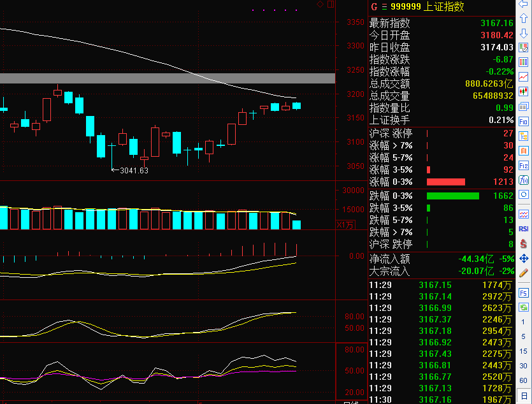Open the F12 trading icon
Screen dimensions: 532x404
(524, 165)
